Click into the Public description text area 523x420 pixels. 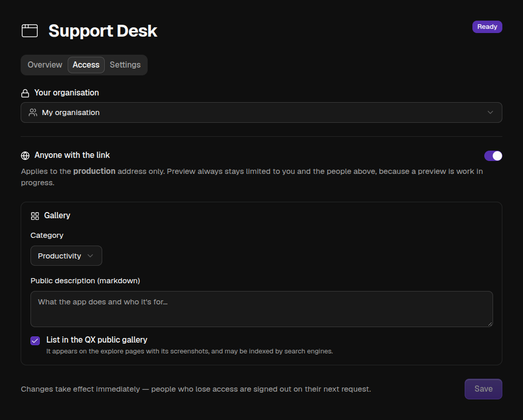coord(261,309)
